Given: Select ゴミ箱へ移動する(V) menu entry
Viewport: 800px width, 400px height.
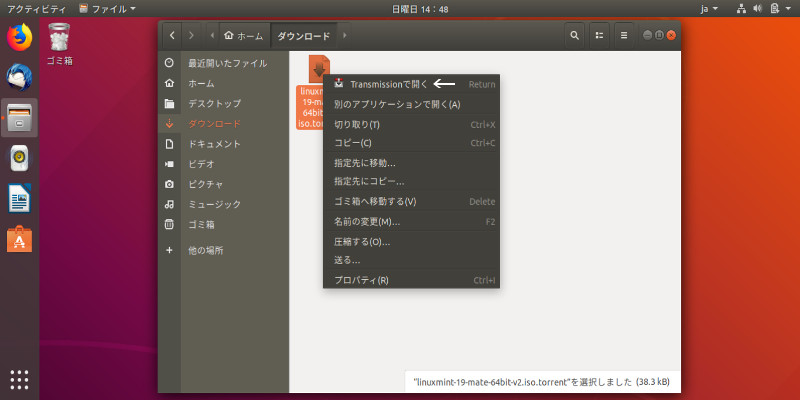Looking at the screenshot, I should coord(411,202).
